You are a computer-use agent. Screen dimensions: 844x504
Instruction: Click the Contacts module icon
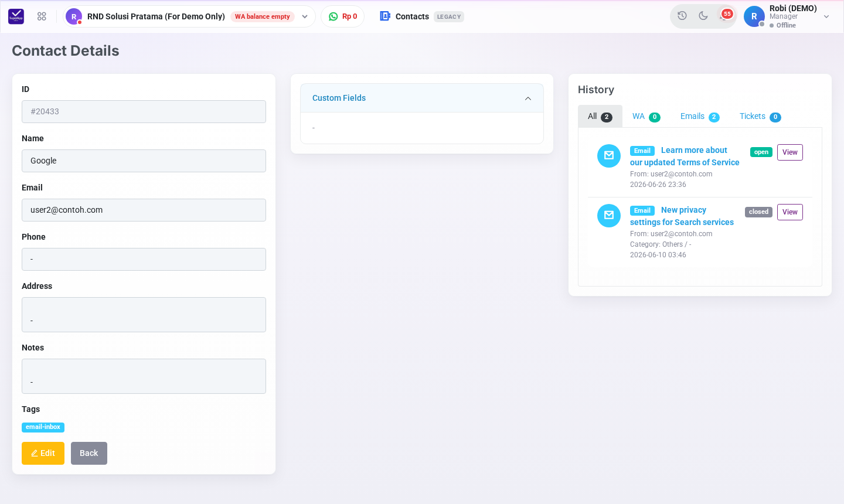385,16
